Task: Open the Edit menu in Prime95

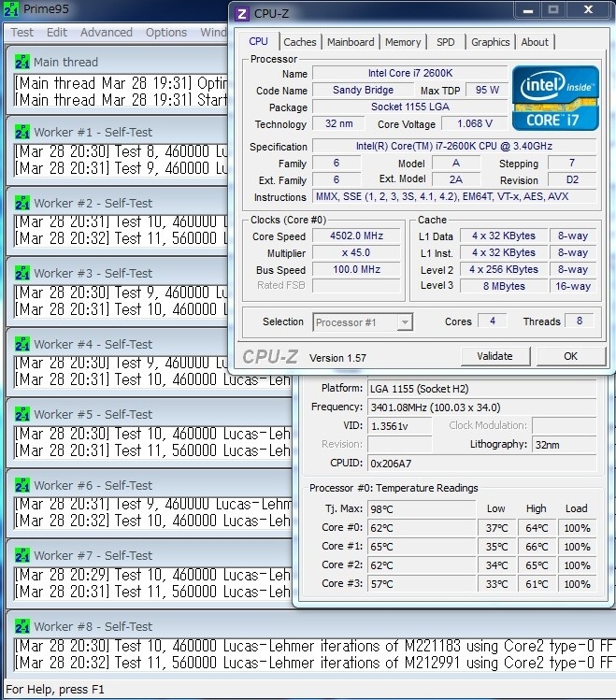Action: tap(57, 33)
